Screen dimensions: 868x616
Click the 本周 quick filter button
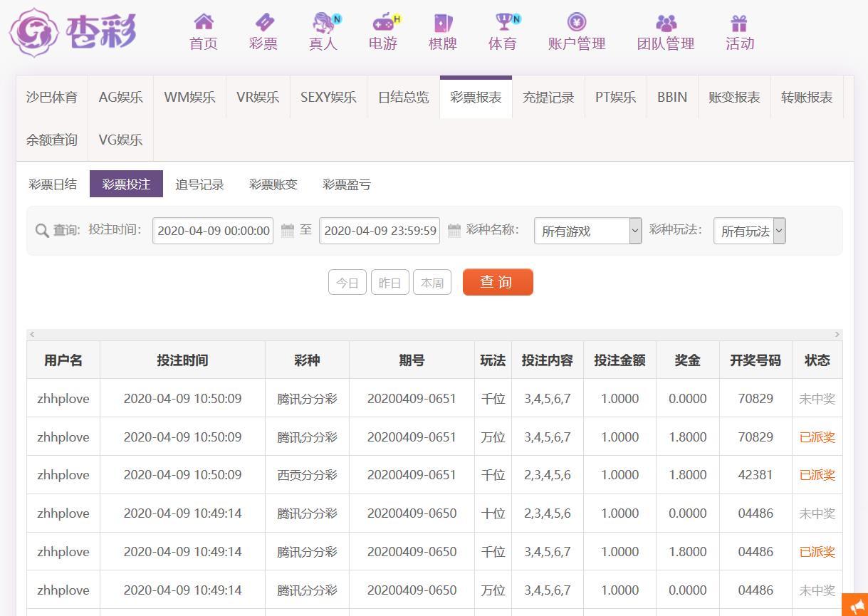(432, 283)
